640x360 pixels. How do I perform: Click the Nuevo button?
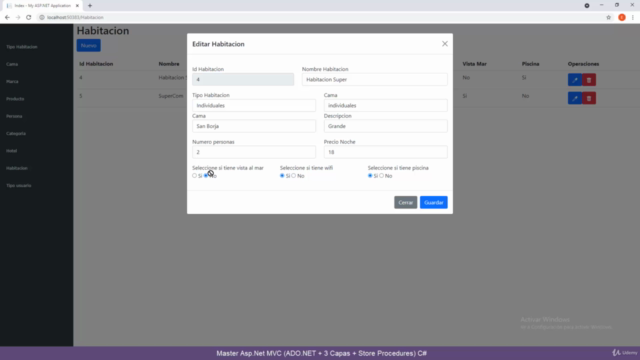tap(89, 45)
